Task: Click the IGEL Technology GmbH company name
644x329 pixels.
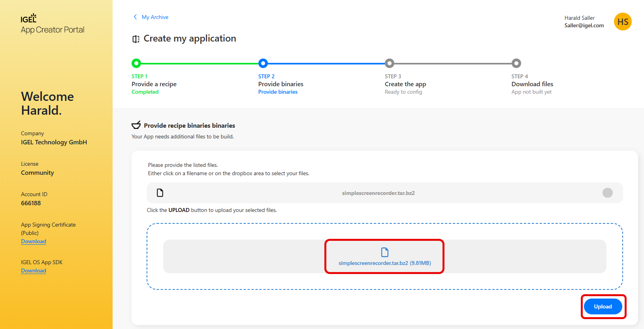Action: point(54,142)
